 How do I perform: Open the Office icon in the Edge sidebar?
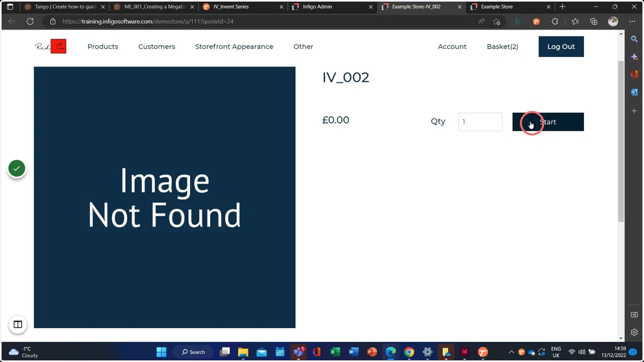coord(634,75)
